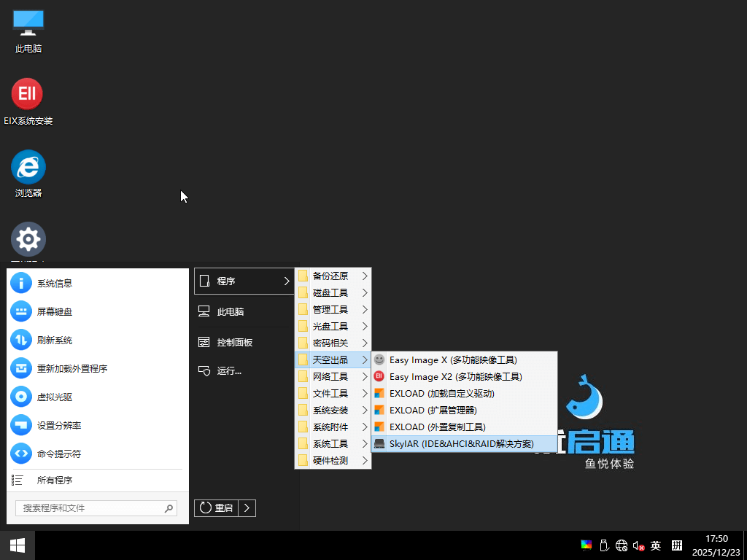Open the 此电脑 desktop icon
The width and height of the screenshot is (747, 560).
click(28, 31)
